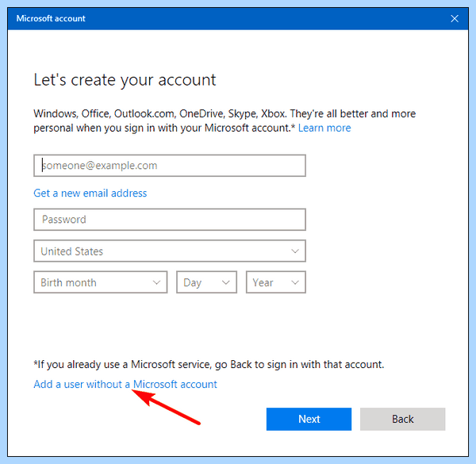This screenshot has height=464, width=476.
Task: Click the Back button
Action: point(402,419)
